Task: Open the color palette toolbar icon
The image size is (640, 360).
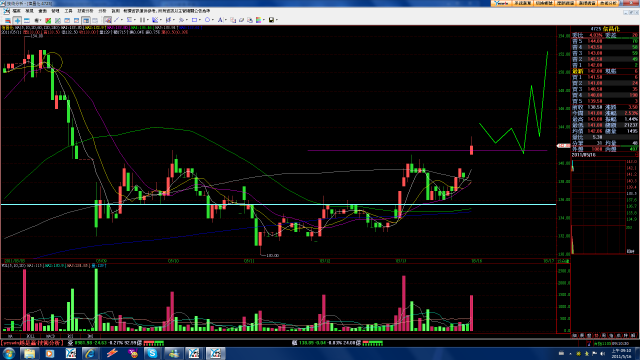Action: [x=258, y=20]
